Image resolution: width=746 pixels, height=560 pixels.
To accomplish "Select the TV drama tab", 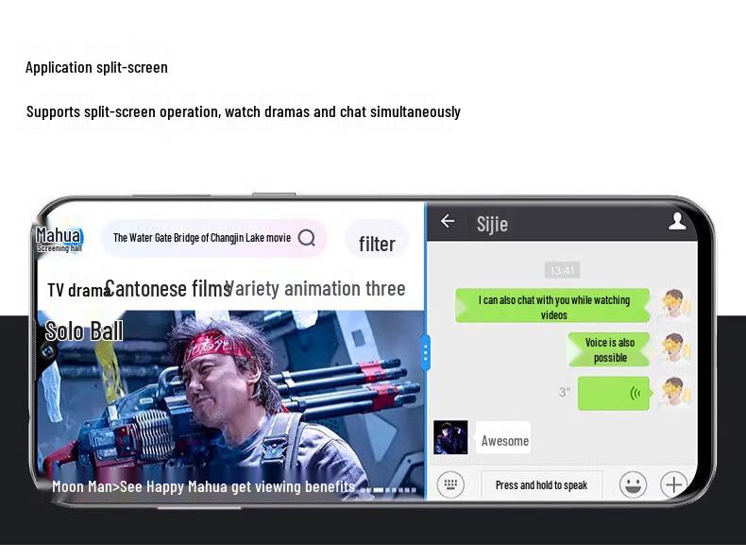I will 76,290.
